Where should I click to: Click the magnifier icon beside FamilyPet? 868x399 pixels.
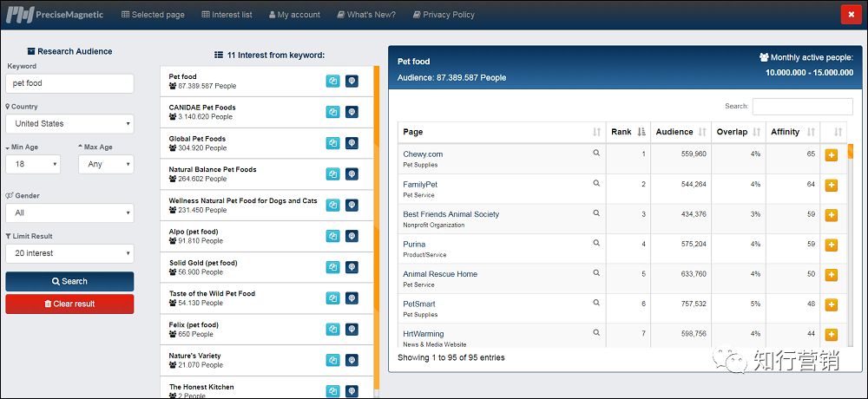(x=596, y=183)
